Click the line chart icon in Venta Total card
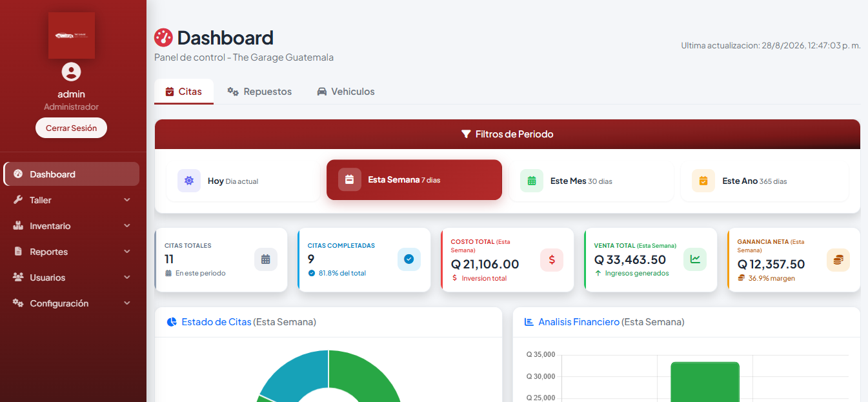The width and height of the screenshot is (868, 402). 695,259
